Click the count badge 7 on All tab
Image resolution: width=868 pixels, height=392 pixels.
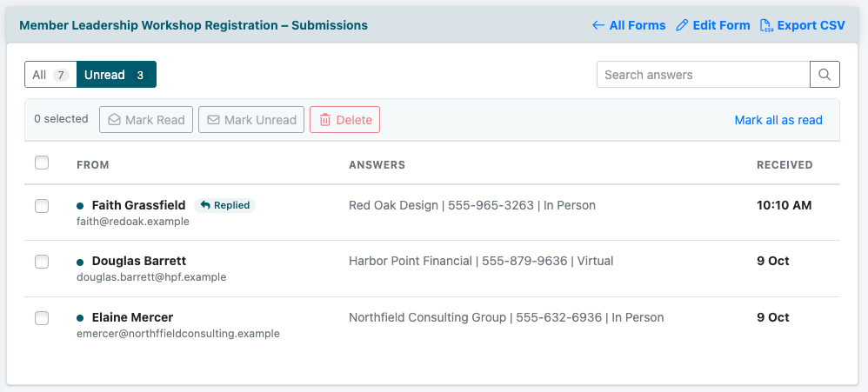click(x=61, y=76)
